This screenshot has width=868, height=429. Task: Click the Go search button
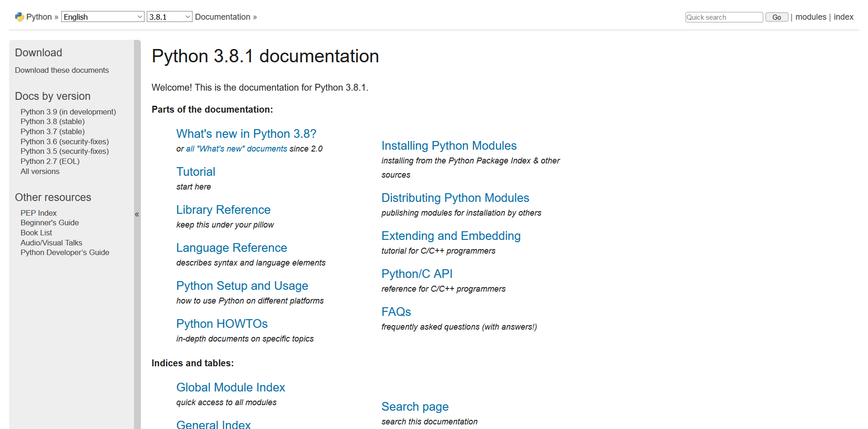coord(777,17)
